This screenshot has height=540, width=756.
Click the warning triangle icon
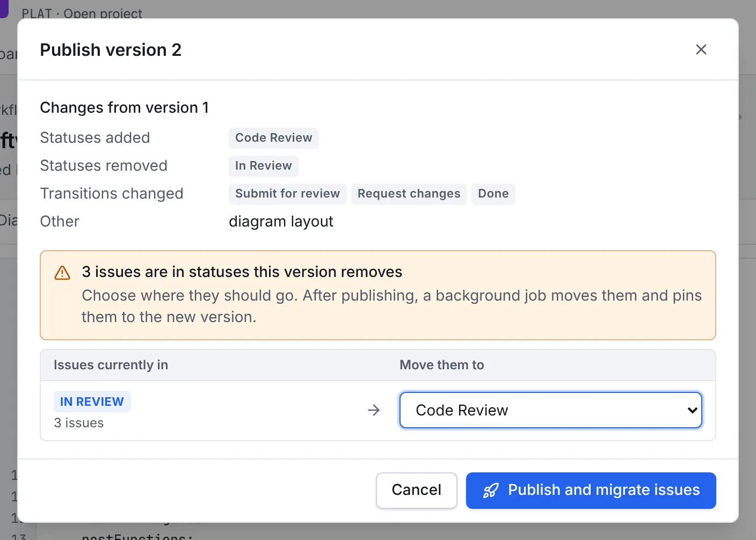(62, 273)
